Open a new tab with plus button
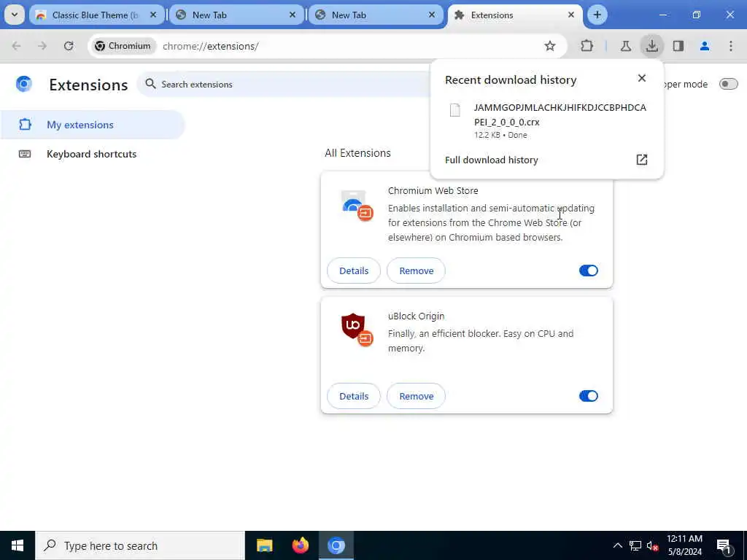The image size is (747, 560). [597, 15]
